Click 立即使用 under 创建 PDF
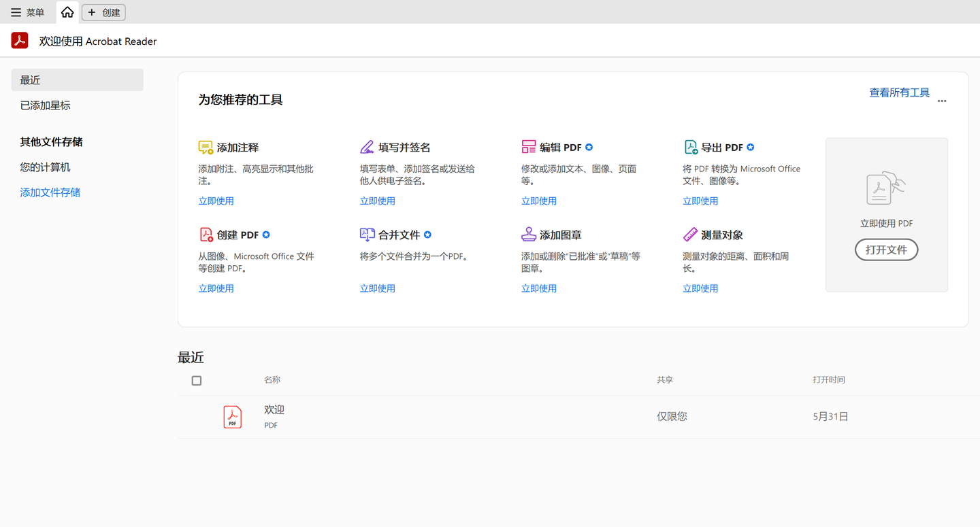 tap(216, 289)
